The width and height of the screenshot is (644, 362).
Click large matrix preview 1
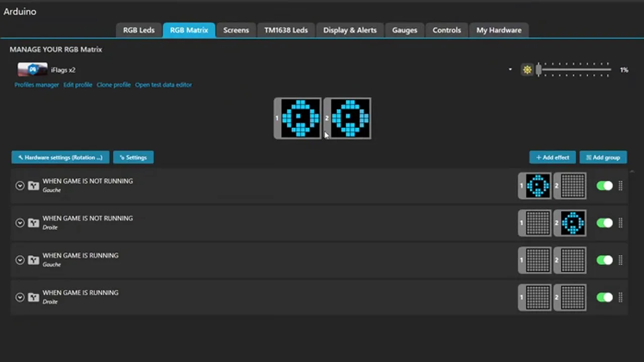(297, 118)
